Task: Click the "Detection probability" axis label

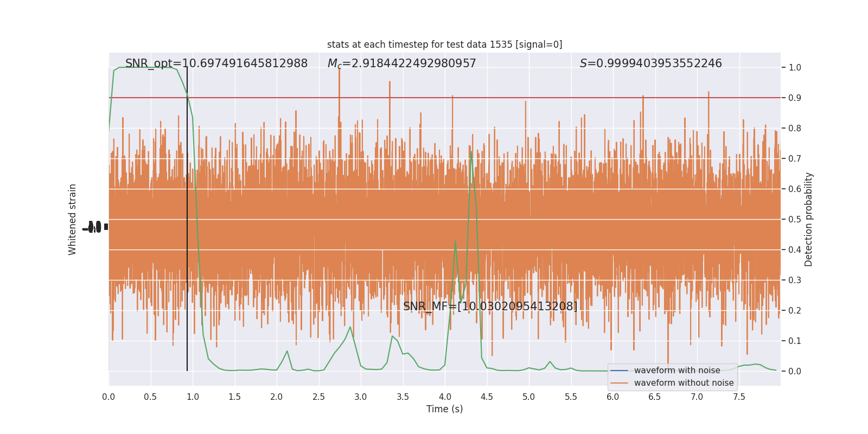Action: point(809,219)
